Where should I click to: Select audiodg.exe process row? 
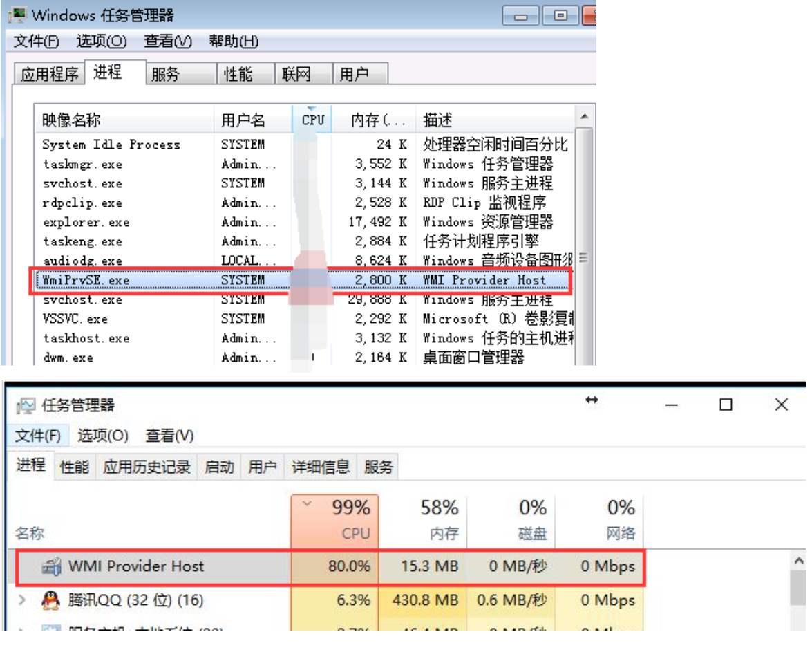305,260
